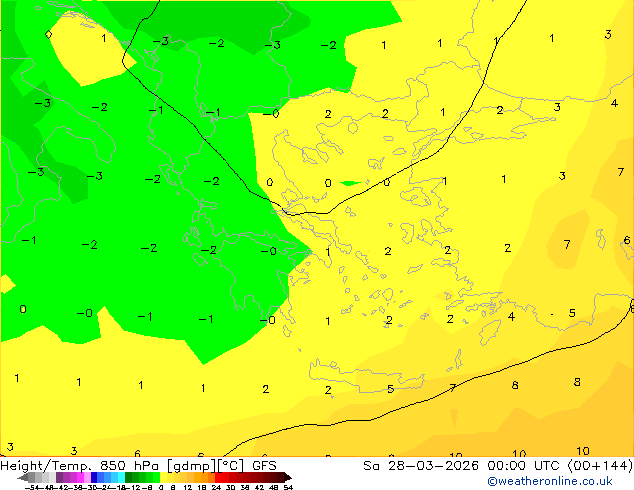
Task: Click the right arrow end of the color scale
Action: [x=288, y=477]
